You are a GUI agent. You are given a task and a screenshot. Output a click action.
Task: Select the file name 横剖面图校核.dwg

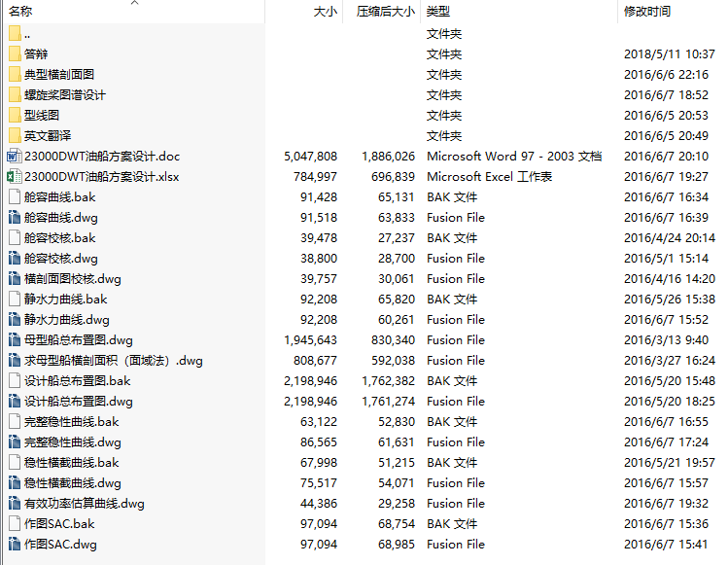(x=73, y=279)
